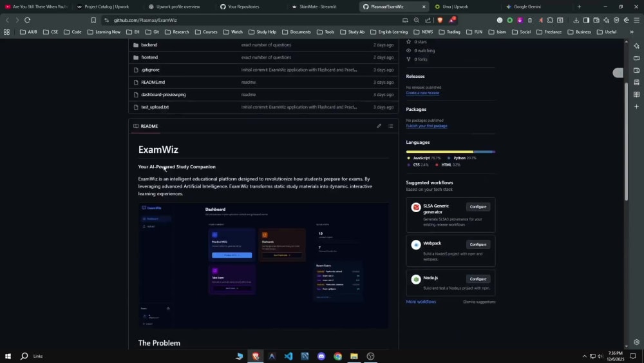Open Discord from the taskbar
644x363 pixels.
click(x=321, y=357)
